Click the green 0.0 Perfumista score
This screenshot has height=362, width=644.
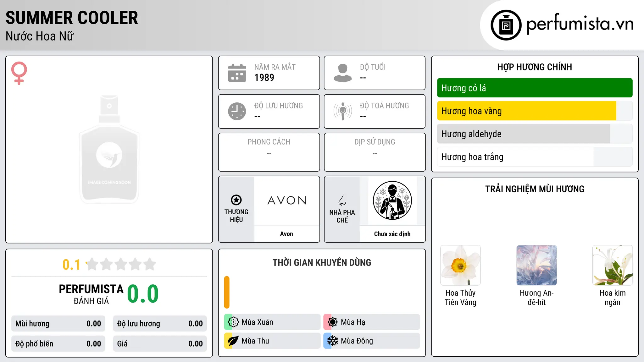(143, 294)
